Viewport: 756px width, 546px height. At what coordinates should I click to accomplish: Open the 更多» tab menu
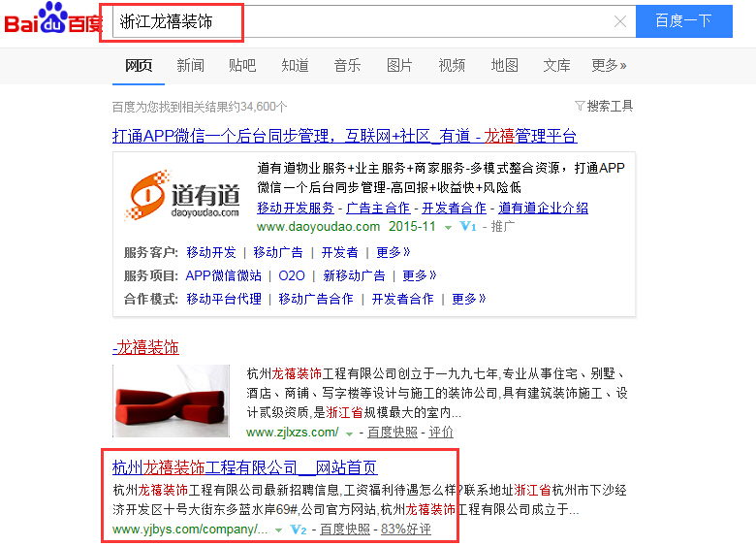pyautogui.click(x=609, y=65)
